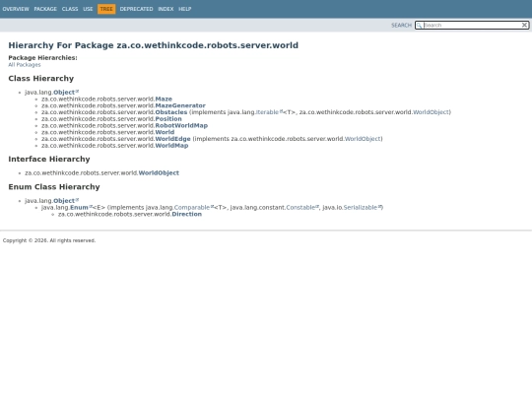
Task: Open the Index navigation item
Action: coord(166,9)
